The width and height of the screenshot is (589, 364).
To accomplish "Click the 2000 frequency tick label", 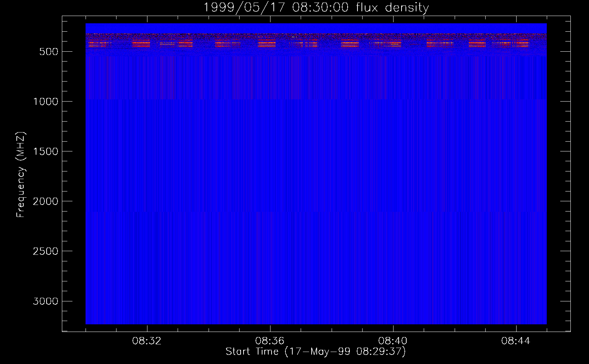I will tap(46, 201).
